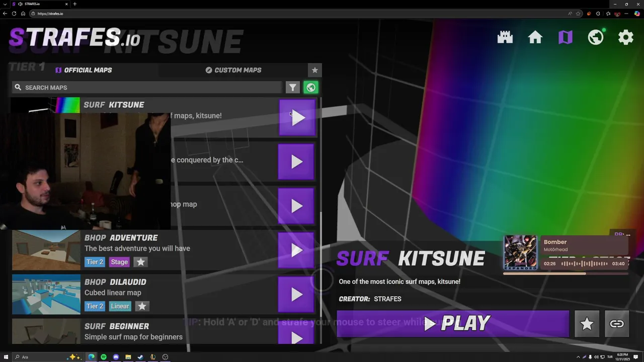The image size is (644, 362).
Task: Reload the page in the browser
Action: (14, 14)
